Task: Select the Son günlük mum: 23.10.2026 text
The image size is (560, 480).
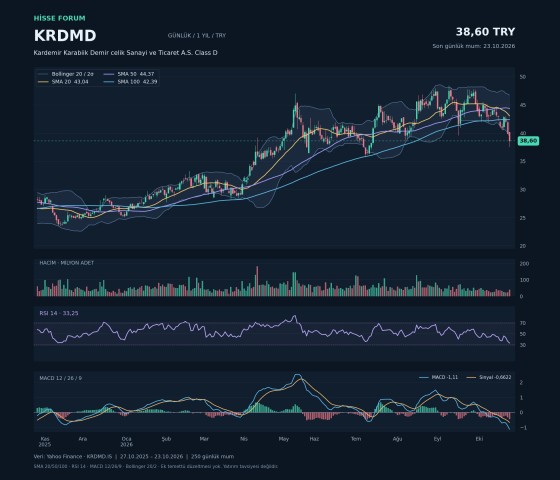Action: point(474,46)
